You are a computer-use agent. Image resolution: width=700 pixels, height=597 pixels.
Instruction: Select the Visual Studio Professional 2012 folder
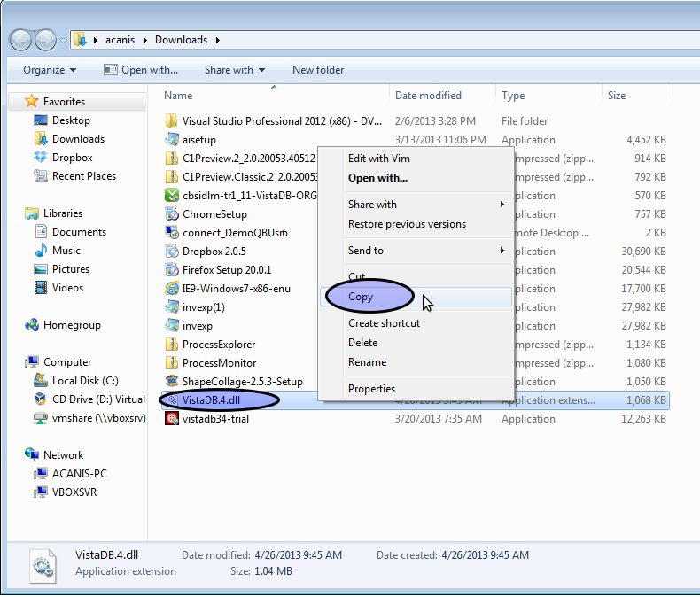[282, 121]
